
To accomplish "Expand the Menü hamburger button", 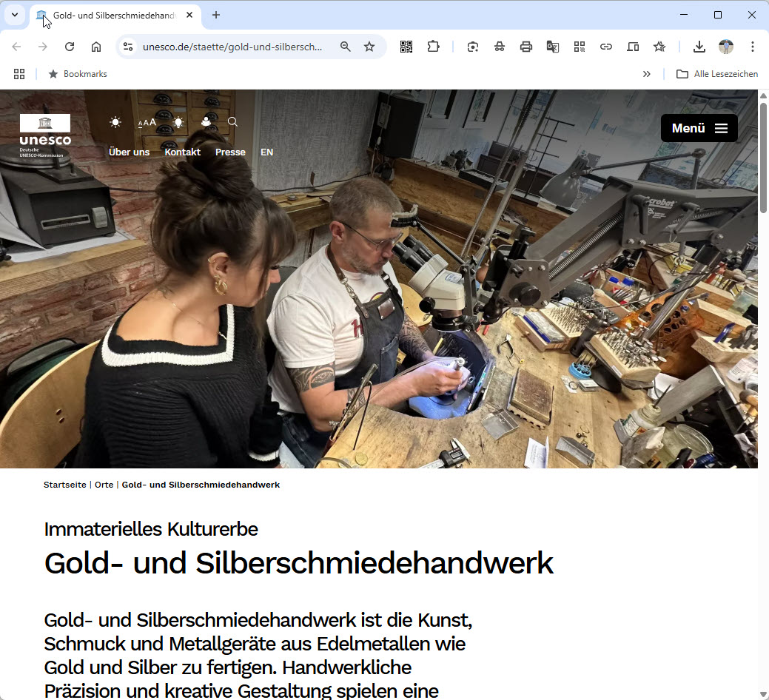I will (x=699, y=128).
